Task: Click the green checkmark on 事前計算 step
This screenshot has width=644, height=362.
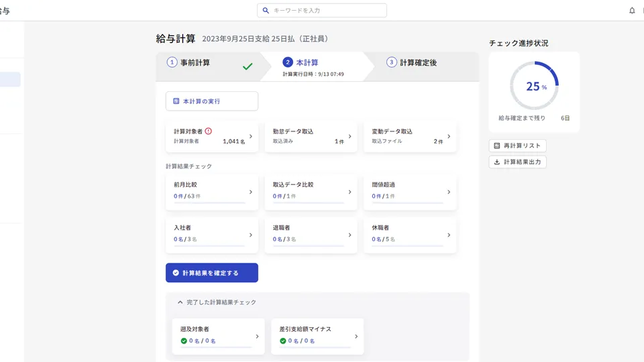Action: click(248, 66)
